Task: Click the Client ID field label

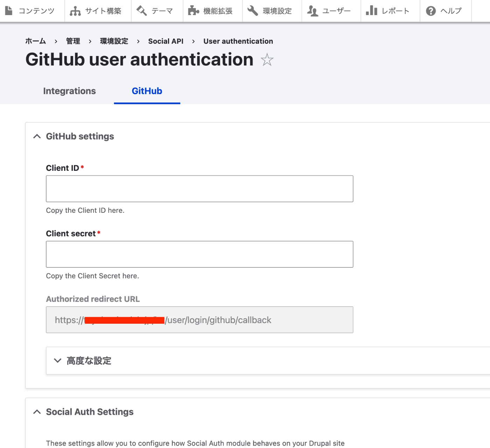Action: [x=63, y=168]
